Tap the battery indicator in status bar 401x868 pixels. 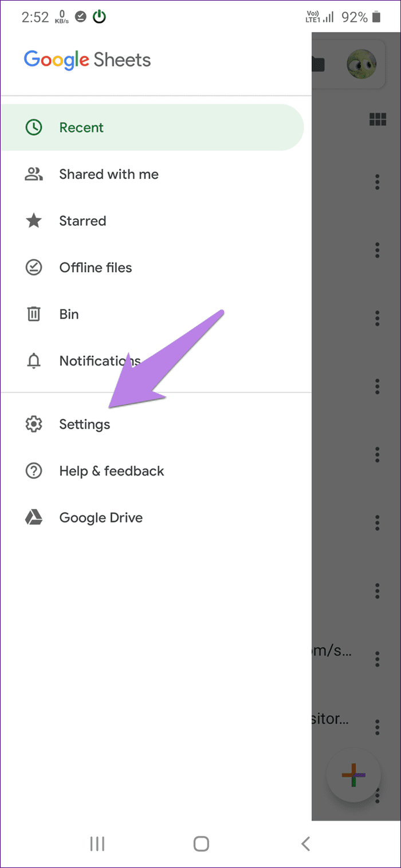pyautogui.click(x=376, y=17)
